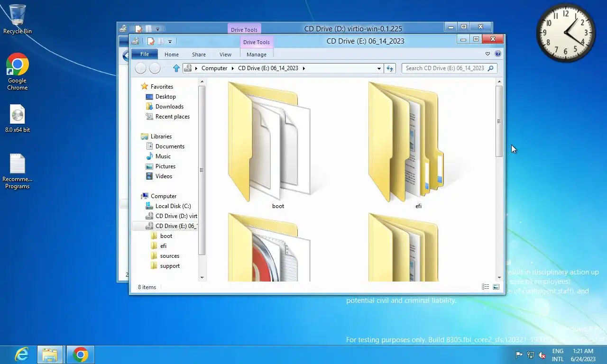The width and height of the screenshot is (607, 364).
Task: Open the File tab
Action: [x=144, y=54]
